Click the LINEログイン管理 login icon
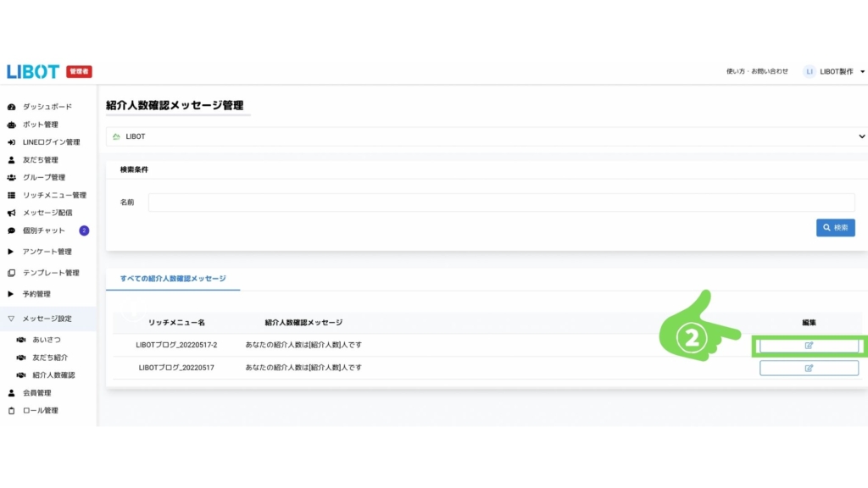 [11, 142]
